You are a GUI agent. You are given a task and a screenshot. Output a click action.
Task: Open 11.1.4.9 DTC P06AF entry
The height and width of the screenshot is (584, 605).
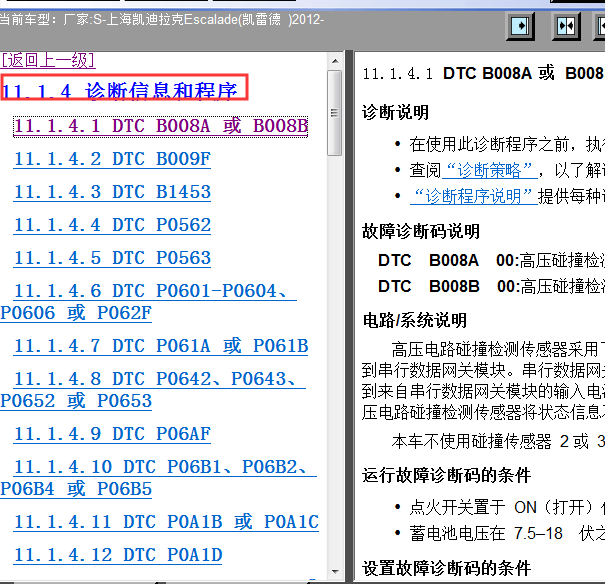[x=112, y=434]
